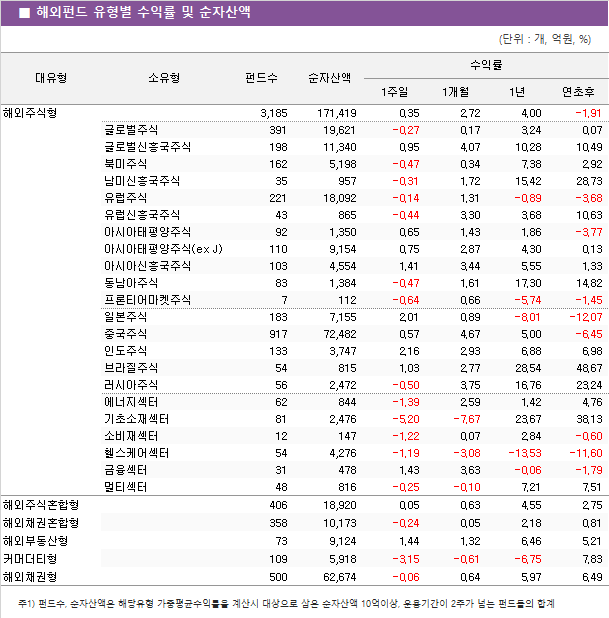
Task: Select the 소비재섹터 row label
Action: (131, 436)
